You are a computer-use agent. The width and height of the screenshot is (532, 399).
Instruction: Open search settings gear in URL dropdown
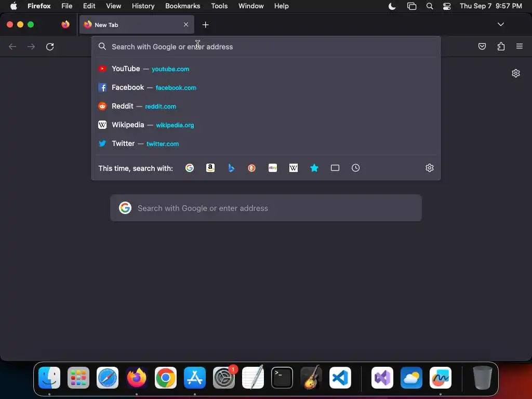click(430, 168)
